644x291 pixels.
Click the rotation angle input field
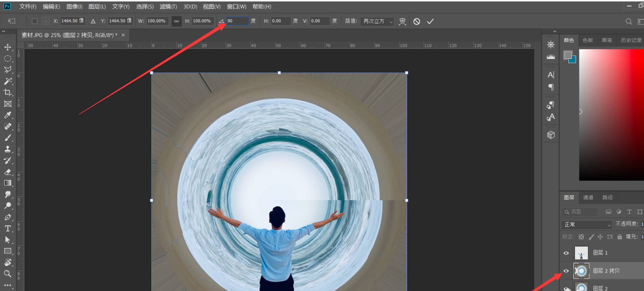pyautogui.click(x=237, y=21)
